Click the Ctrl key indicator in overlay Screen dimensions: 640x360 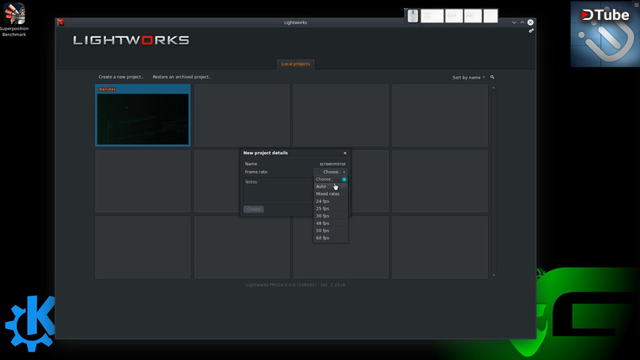coord(453,16)
